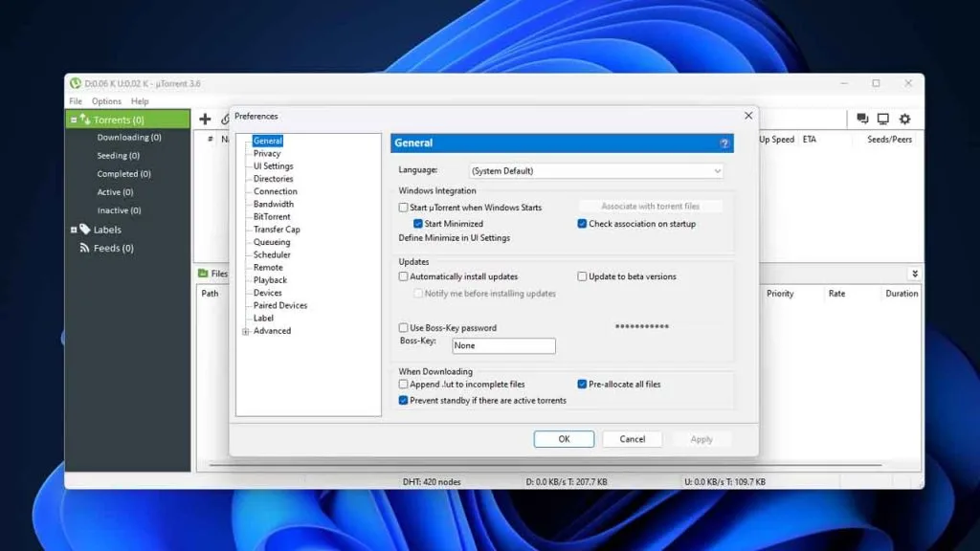The width and height of the screenshot is (980, 551).
Task: Select Transfer Cap in preferences tree
Action: pos(277,230)
